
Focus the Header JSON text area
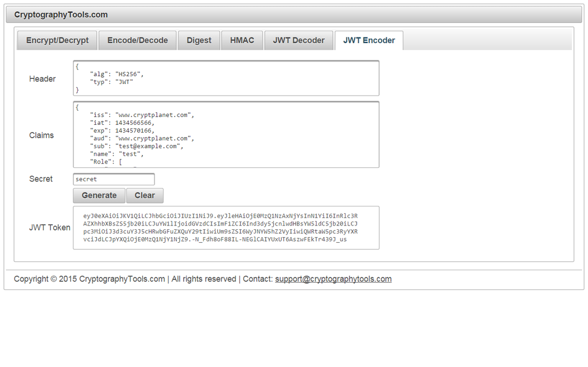226,78
